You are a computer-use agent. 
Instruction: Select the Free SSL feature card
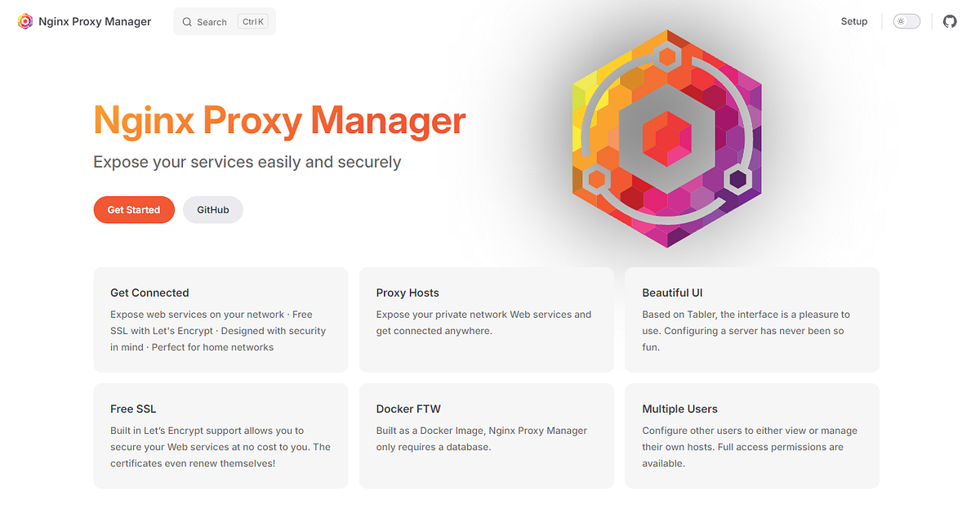pos(220,435)
